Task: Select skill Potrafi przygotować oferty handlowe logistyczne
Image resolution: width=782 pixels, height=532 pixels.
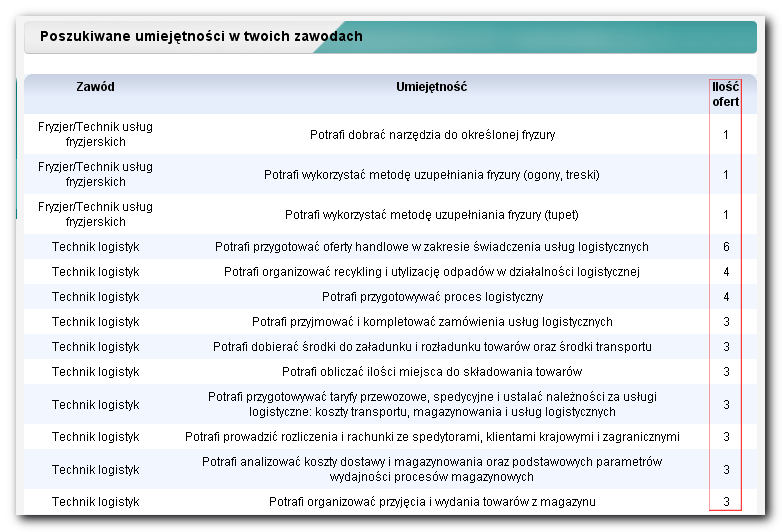Action: 431,247
